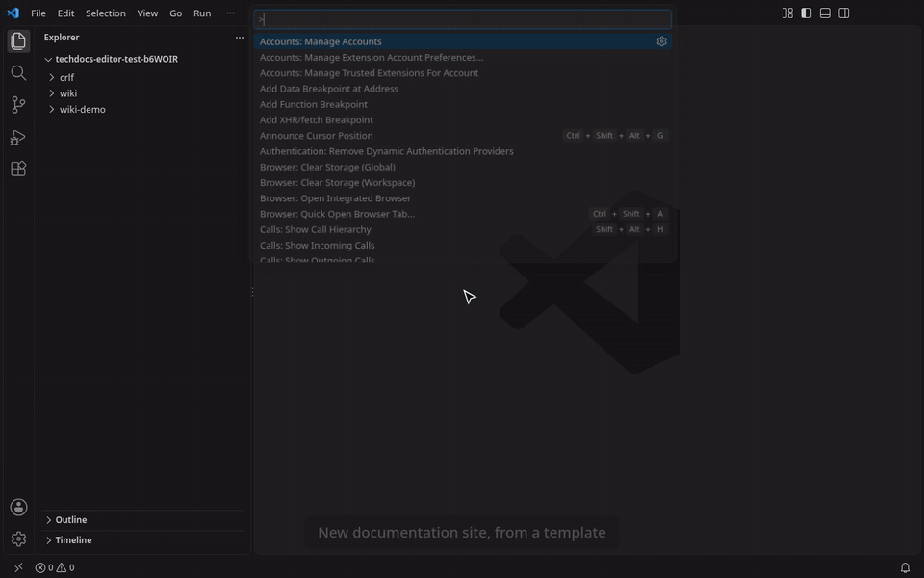This screenshot has width=924, height=578.
Task: Collapse the techdocs-editor-test-b6WOIR root folder
Action: [142, 59]
